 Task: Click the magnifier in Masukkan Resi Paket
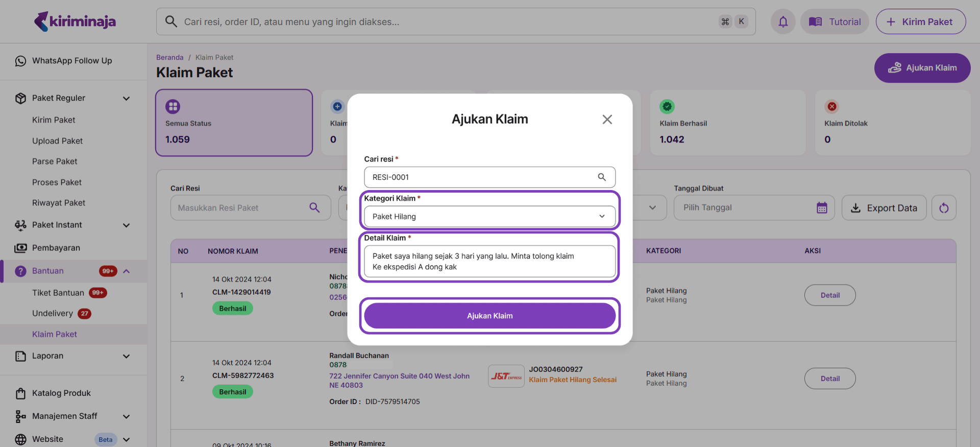(x=314, y=208)
